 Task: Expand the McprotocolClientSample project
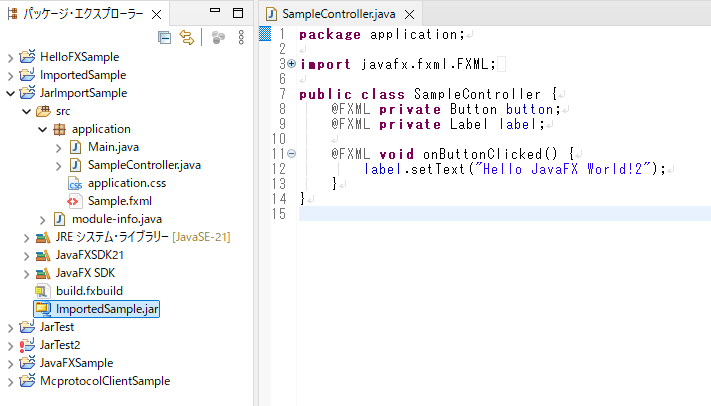[x=10, y=382]
